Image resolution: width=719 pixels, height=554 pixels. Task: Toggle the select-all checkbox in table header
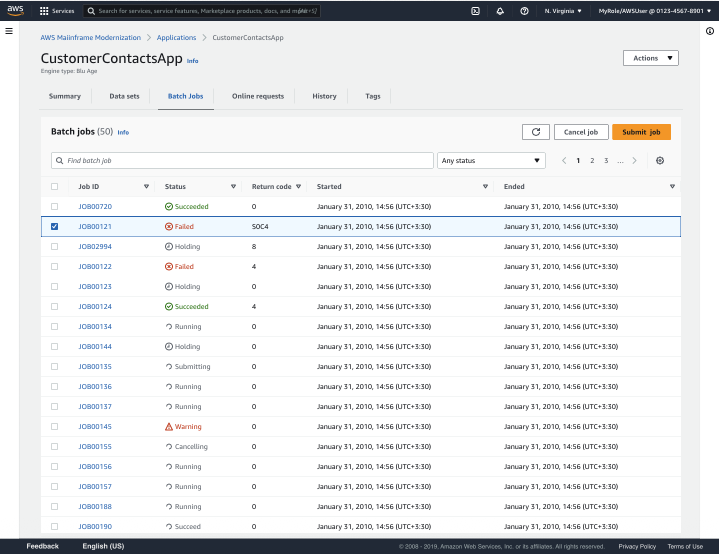tap(55, 187)
